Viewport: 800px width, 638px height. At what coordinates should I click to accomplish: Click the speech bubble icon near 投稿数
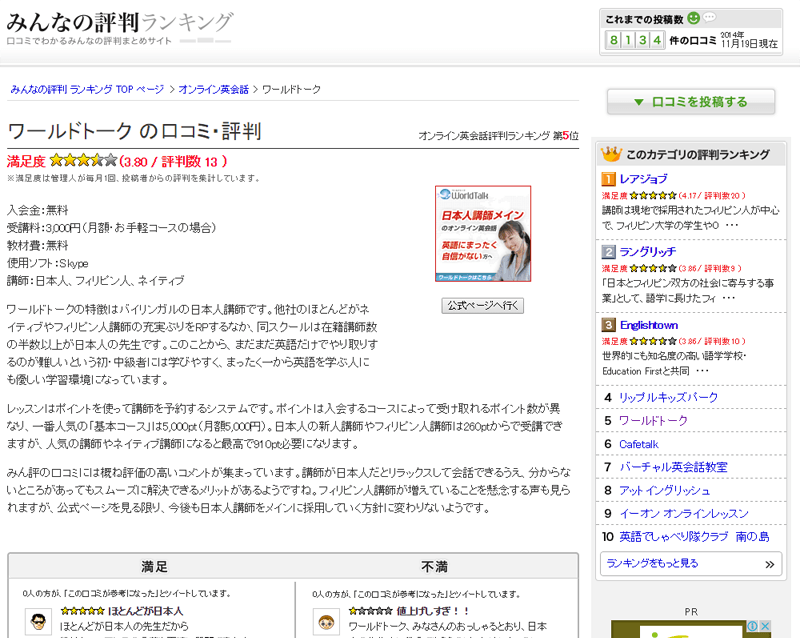coord(709,17)
